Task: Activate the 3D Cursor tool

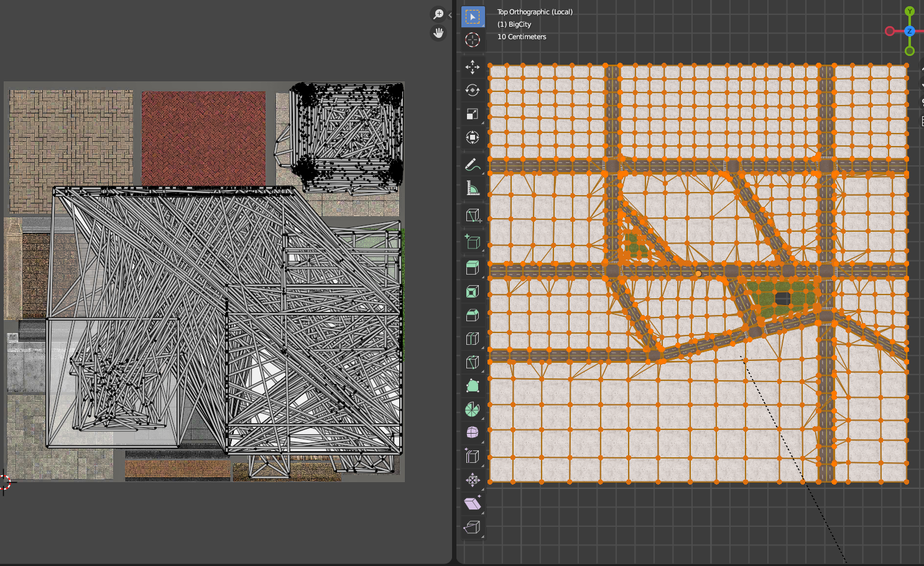Action: pyautogui.click(x=473, y=40)
